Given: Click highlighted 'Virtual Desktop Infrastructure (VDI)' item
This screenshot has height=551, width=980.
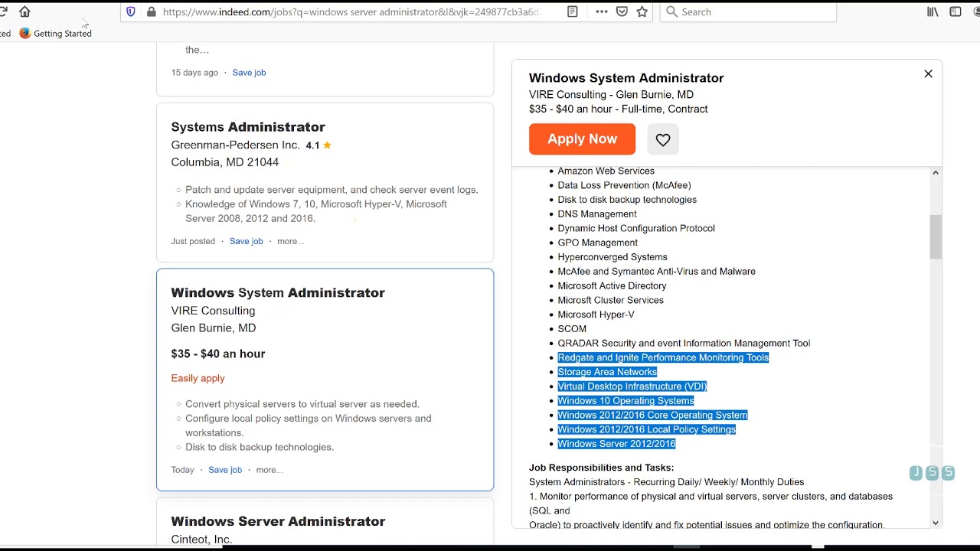Looking at the screenshot, I should coord(632,386).
